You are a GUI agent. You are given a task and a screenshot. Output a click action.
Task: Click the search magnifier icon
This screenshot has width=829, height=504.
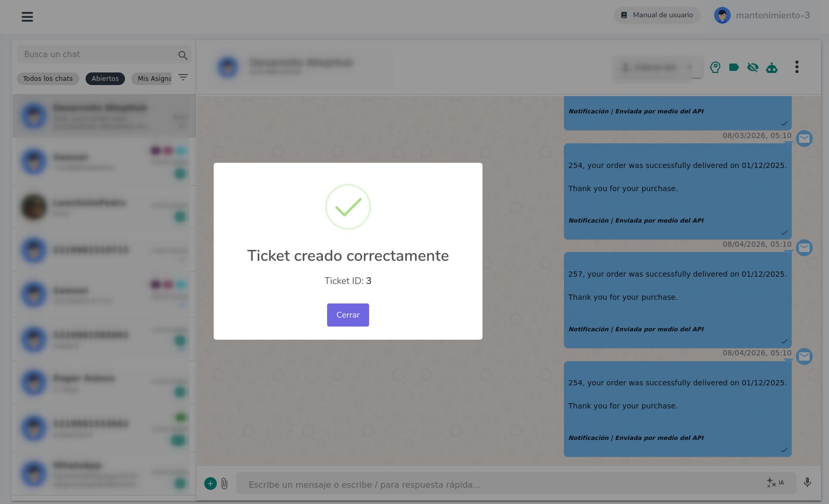point(183,55)
